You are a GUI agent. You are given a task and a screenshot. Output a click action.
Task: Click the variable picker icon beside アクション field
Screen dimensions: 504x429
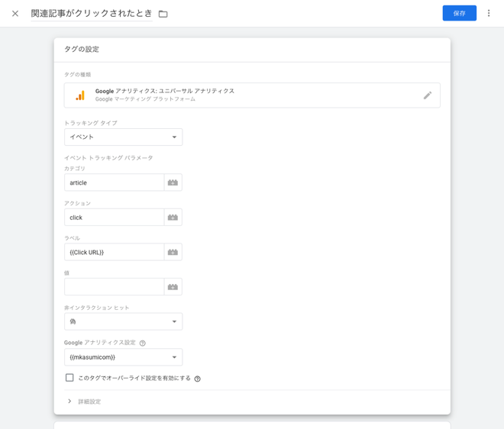click(173, 218)
